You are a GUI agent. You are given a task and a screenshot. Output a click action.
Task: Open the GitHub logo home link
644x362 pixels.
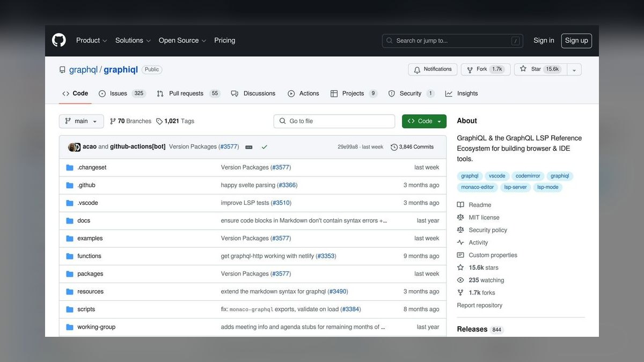point(59,40)
